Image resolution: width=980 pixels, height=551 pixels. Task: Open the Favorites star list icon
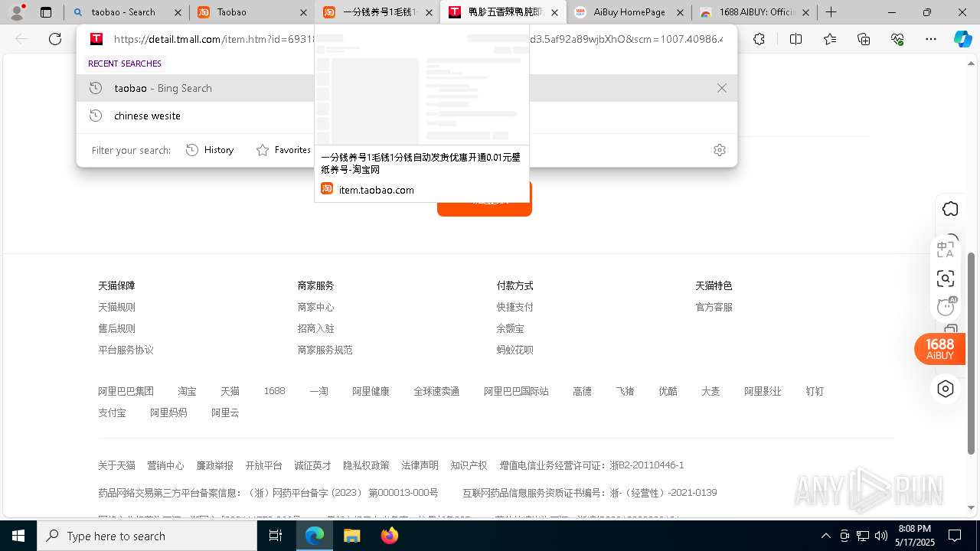[830, 39]
